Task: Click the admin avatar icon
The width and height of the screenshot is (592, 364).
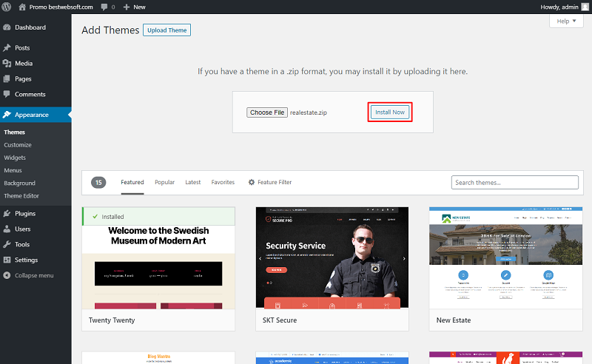Action: pos(585,7)
